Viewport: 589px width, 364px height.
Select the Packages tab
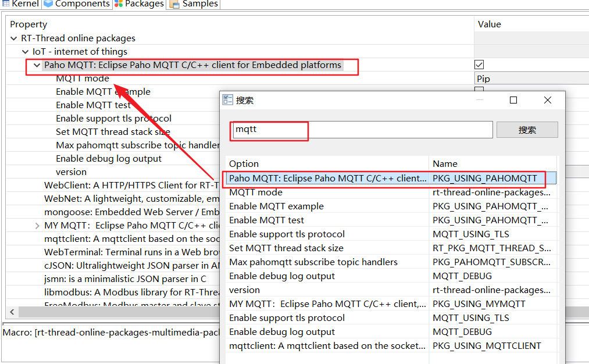click(140, 3)
